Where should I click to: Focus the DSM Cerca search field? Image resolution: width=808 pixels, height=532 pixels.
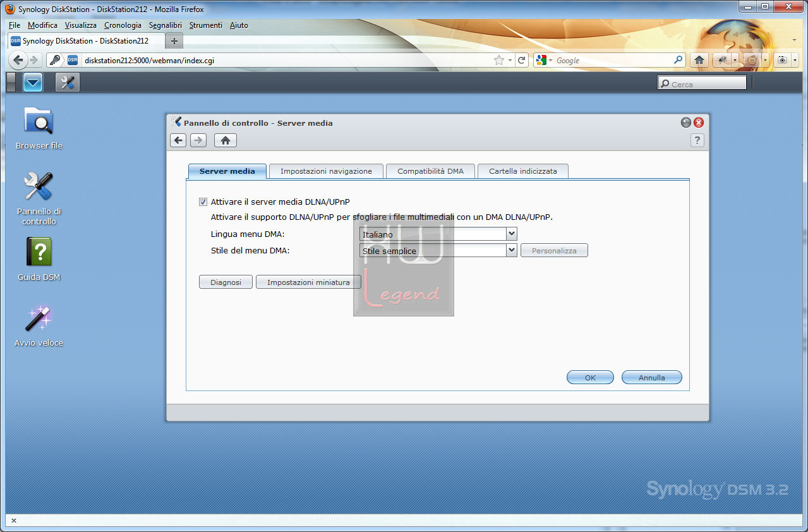(702, 83)
